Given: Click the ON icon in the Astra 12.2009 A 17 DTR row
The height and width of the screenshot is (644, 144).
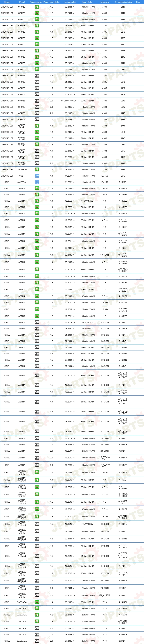Looking at the screenshot, I should [x=37, y=385].
